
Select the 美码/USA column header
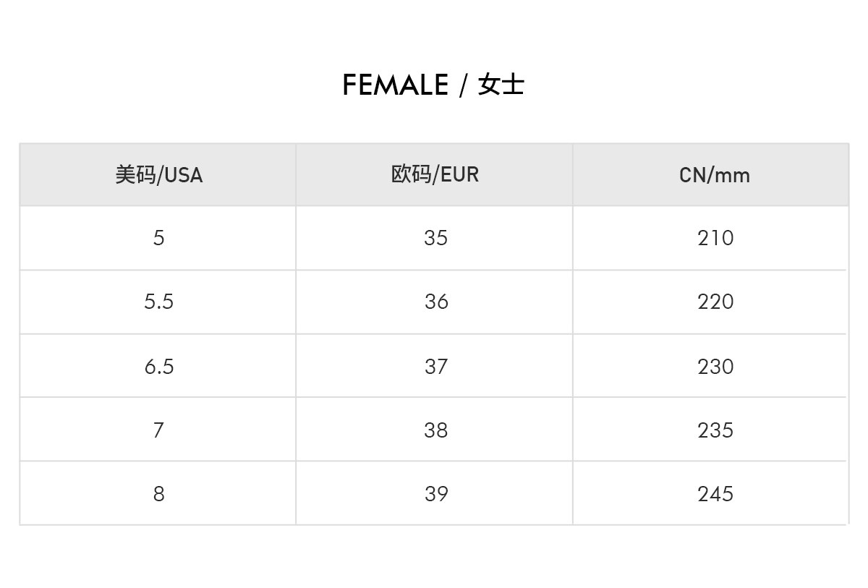(158, 175)
